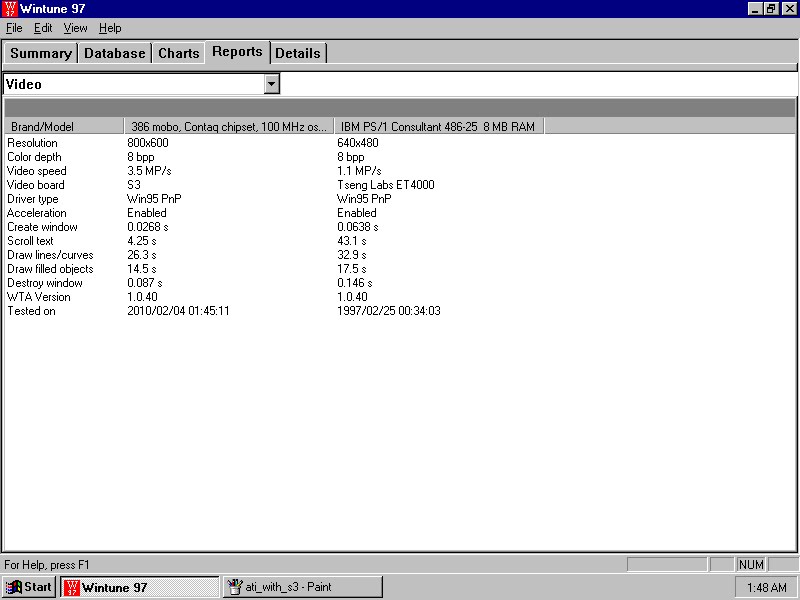Click the Brand/Model column header
Screen dimensions: 800x600
[64, 127]
